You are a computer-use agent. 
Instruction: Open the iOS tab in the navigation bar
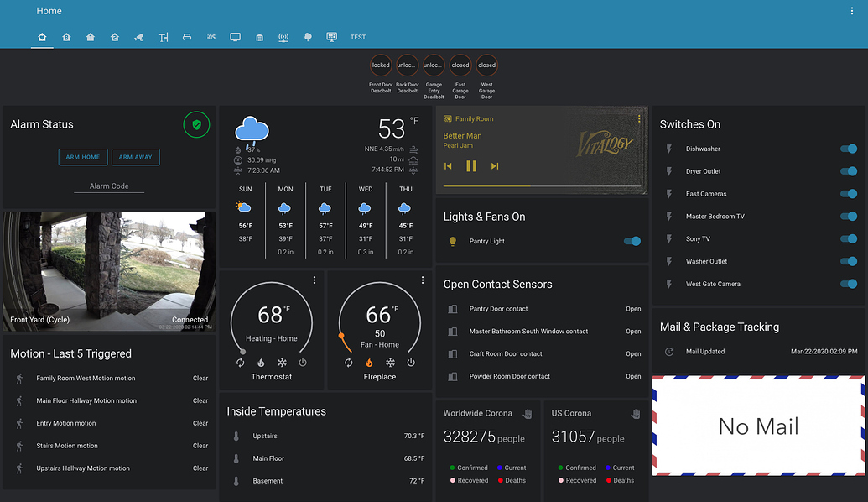[211, 37]
